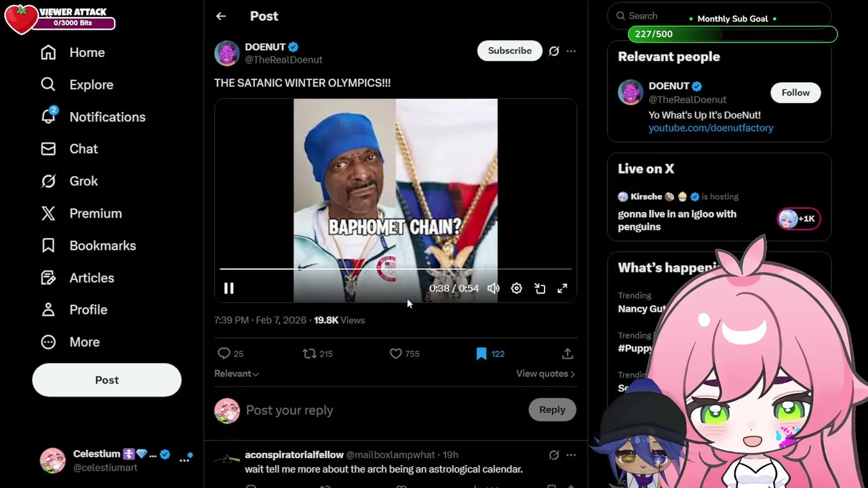Remove bookmark from DOENUT's post

(481, 354)
